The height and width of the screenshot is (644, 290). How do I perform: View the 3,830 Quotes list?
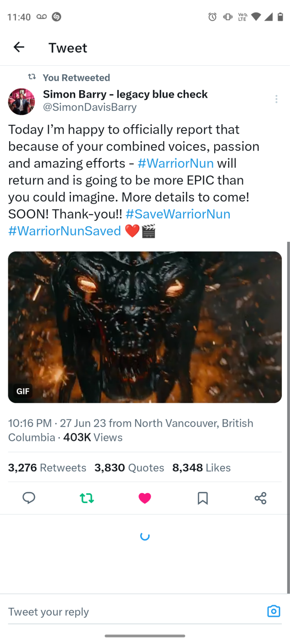(129, 468)
